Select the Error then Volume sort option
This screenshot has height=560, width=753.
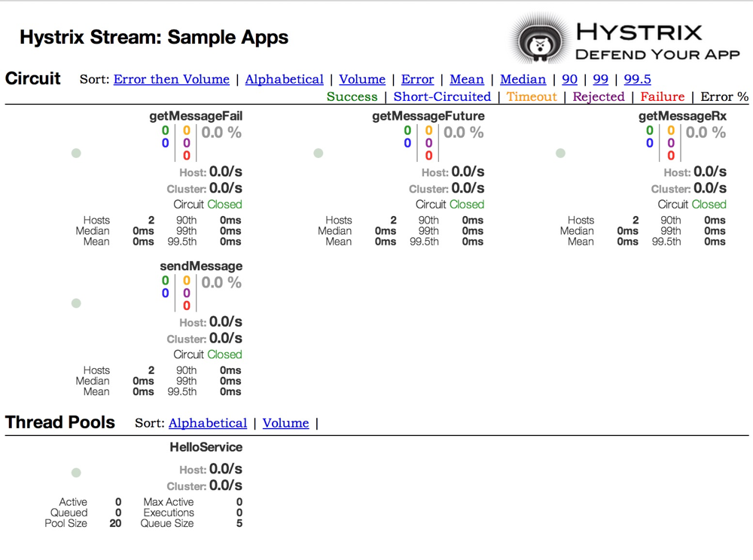click(x=171, y=79)
